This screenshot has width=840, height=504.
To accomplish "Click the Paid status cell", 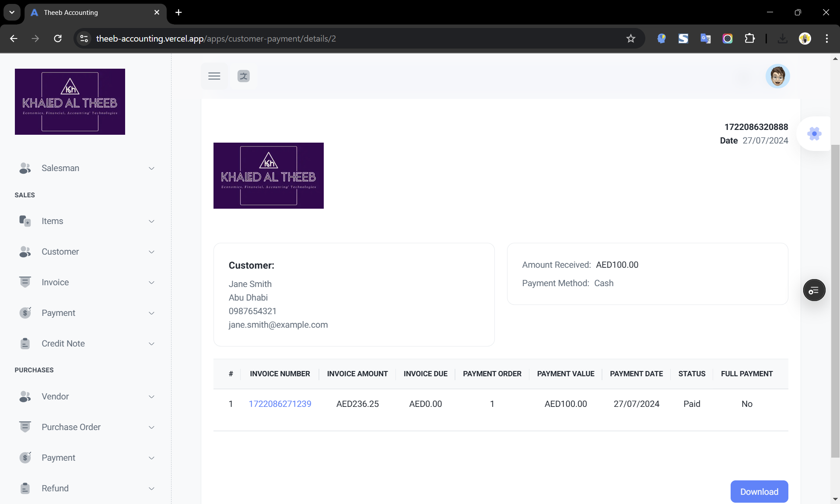I will point(692,404).
